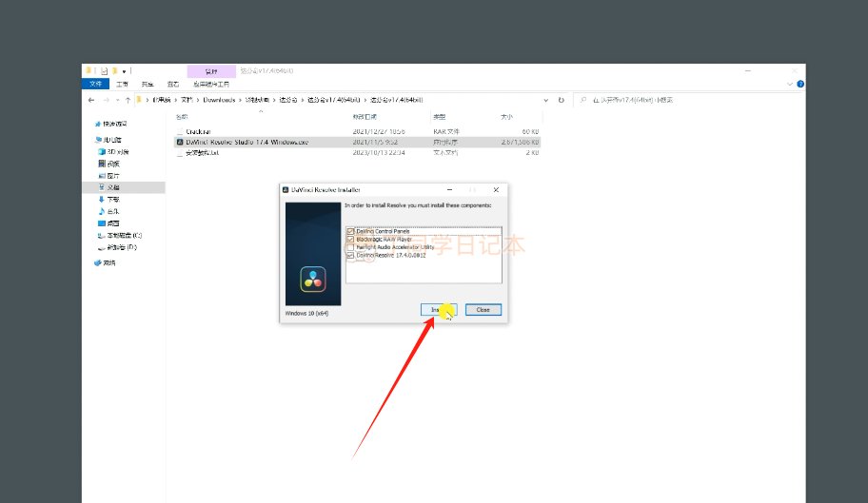This screenshot has height=503, width=868.
Task: Click the date 2021/11/5 9:52 cell
Action: [375, 142]
